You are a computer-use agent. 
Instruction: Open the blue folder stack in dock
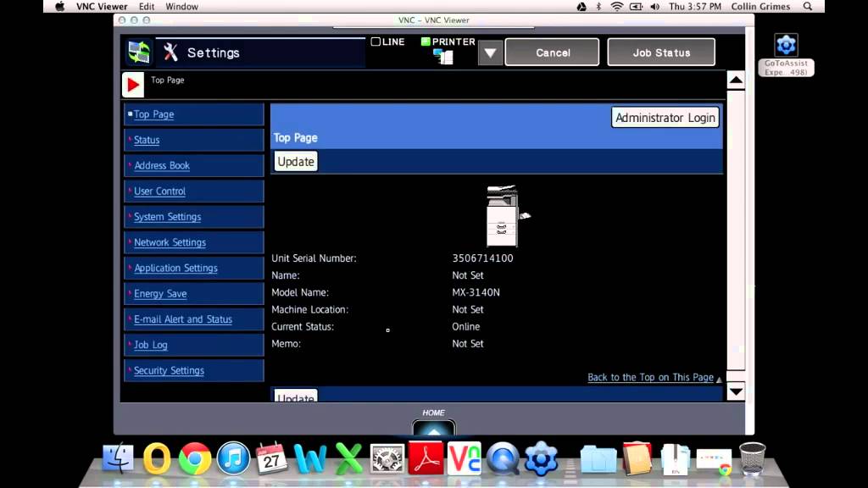click(598, 458)
